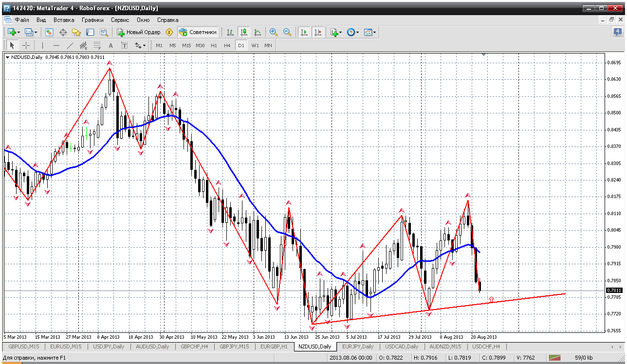627x364 pixels.
Task: Select the trendline drawing tool
Action: coord(70,45)
